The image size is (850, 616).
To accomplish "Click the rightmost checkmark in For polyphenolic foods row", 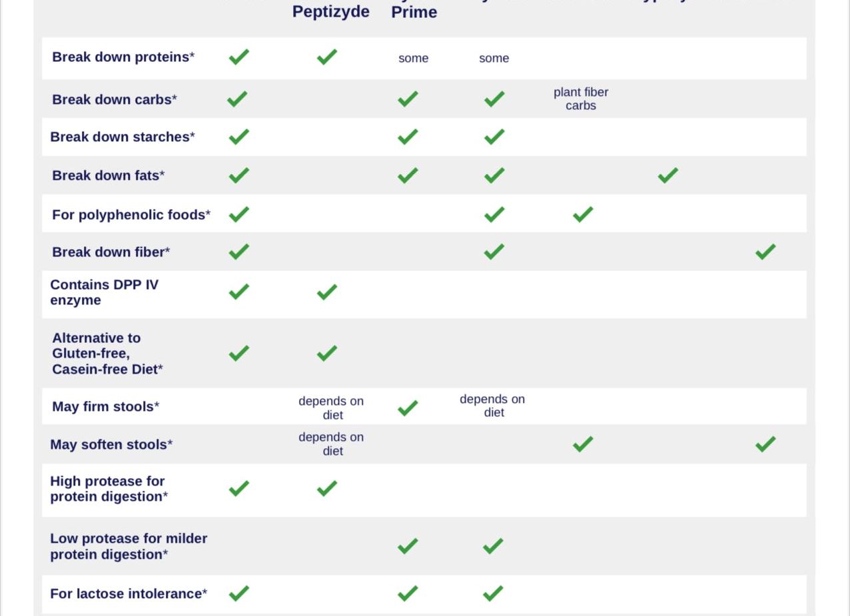I will pyautogui.click(x=582, y=214).
